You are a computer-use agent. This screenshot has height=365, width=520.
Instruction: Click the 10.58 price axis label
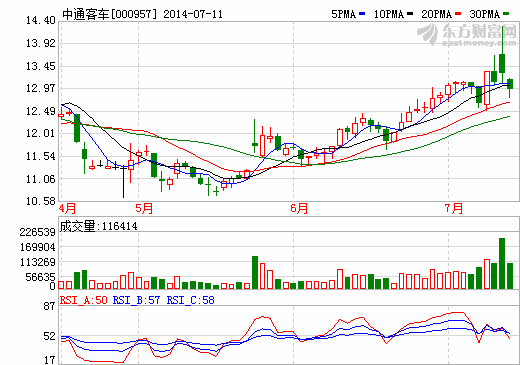click(x=41, y=201)
